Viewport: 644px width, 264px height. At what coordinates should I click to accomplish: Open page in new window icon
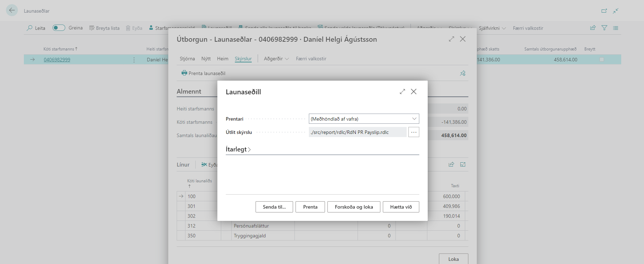[604, 11]
